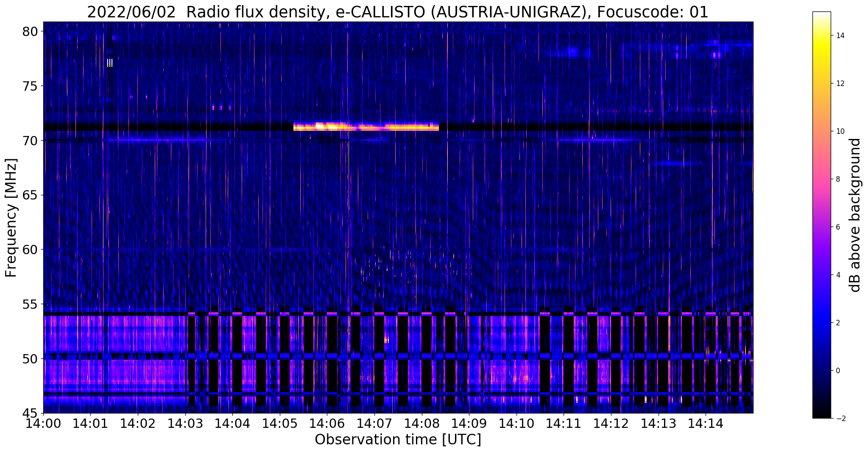Image resolution: width=868 pixels, height=452 pixels.
Task: Click the colorbar tick label 14
Action: [840, 36]
